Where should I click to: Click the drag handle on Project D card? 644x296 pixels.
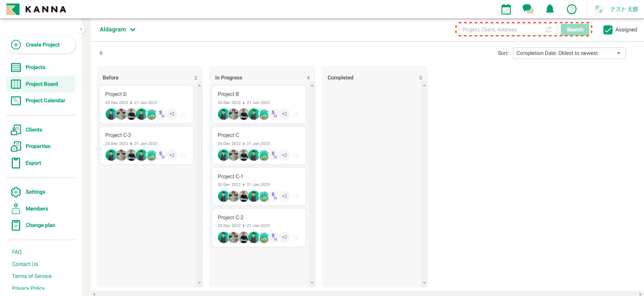click(183, 114)
